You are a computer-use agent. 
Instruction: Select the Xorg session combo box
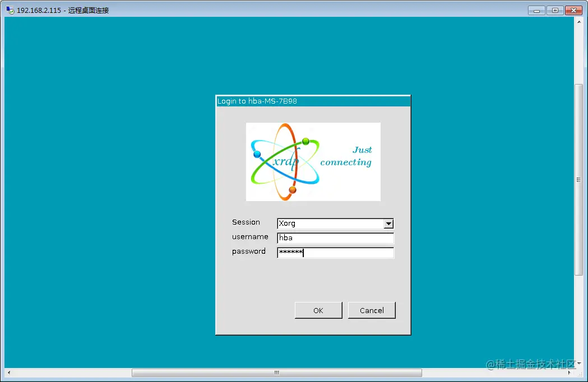[x=335, y=223]
